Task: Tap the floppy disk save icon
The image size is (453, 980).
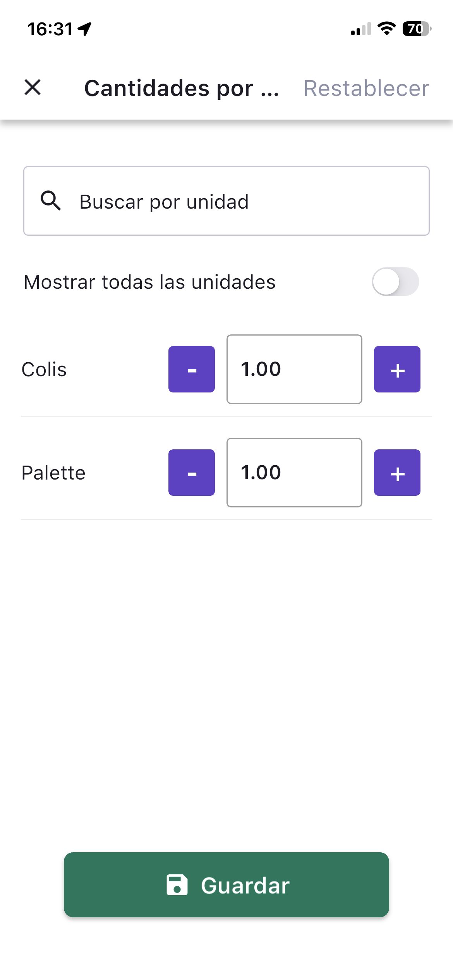Action: coord(177,885)
